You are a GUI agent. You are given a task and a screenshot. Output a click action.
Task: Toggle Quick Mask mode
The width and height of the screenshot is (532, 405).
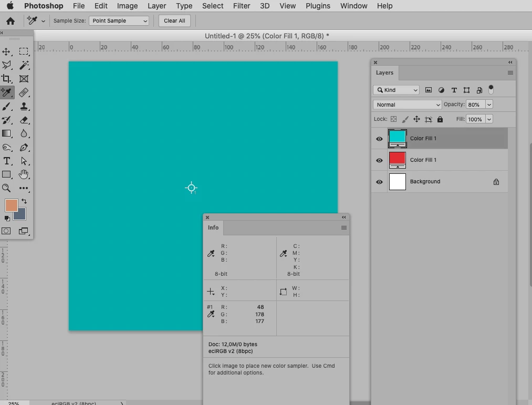[x=6, y=231]
